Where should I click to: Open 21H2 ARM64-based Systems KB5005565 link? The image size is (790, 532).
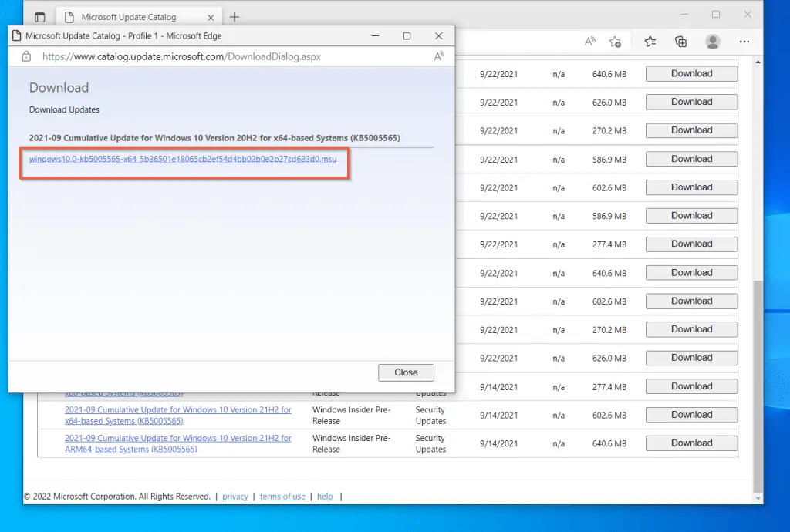(x=178, y=443)
